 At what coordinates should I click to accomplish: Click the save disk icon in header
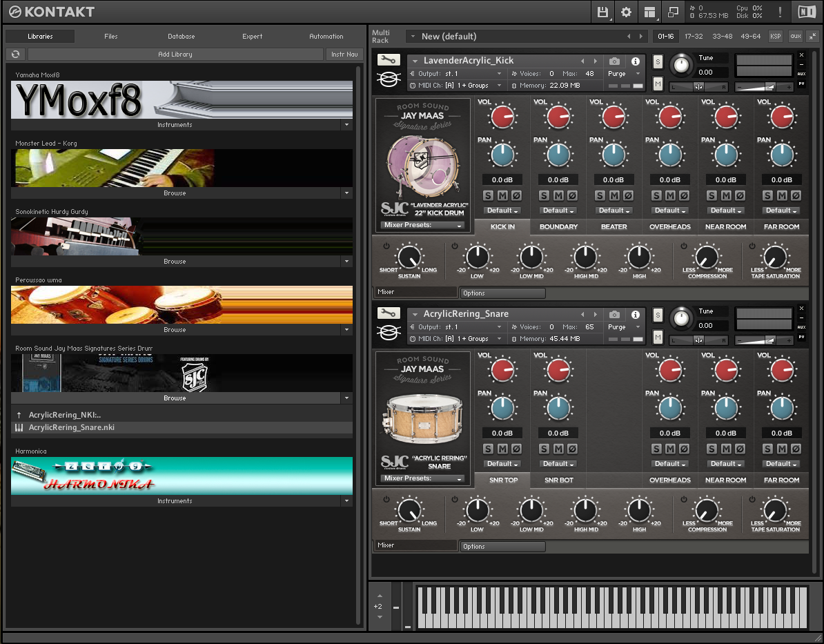[602, 12]
